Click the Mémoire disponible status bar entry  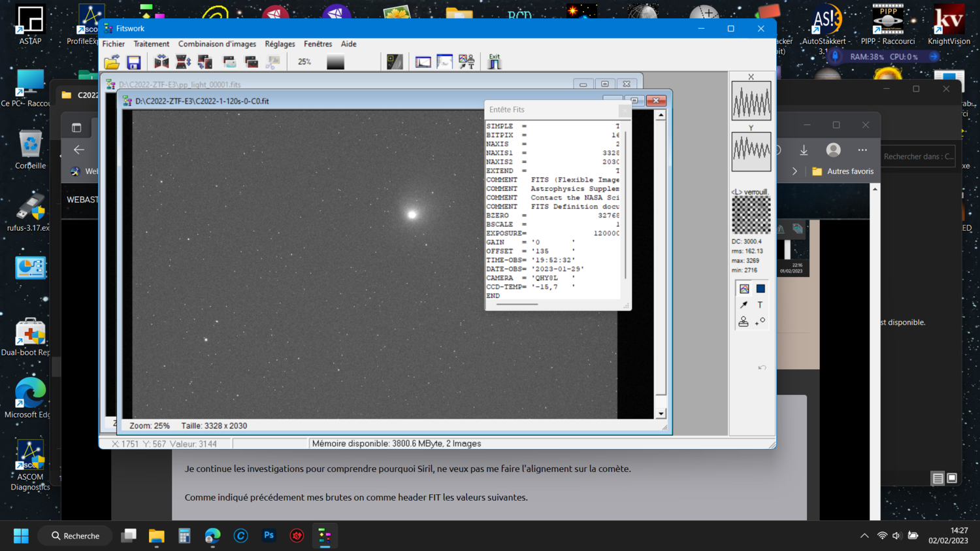(x=397, y=444)
